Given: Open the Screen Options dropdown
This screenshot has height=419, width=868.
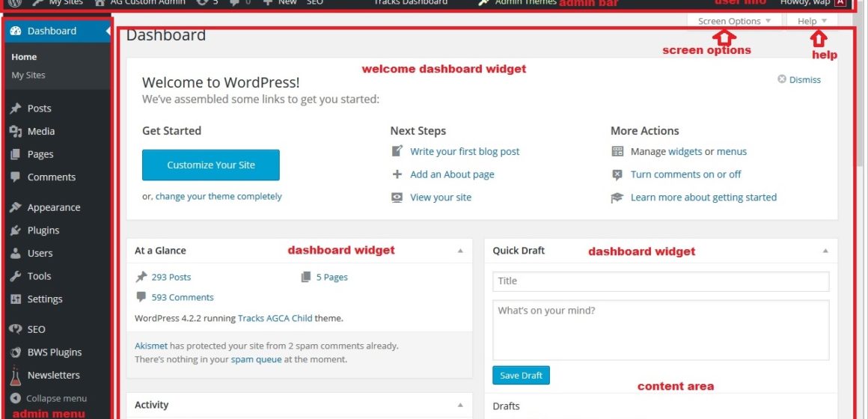Looking at the screenshot, I should (735, 21).
